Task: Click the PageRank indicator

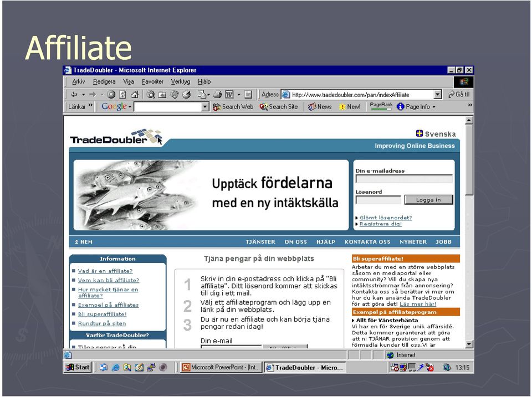Action: pyautogui.click(x=381, y=106)
